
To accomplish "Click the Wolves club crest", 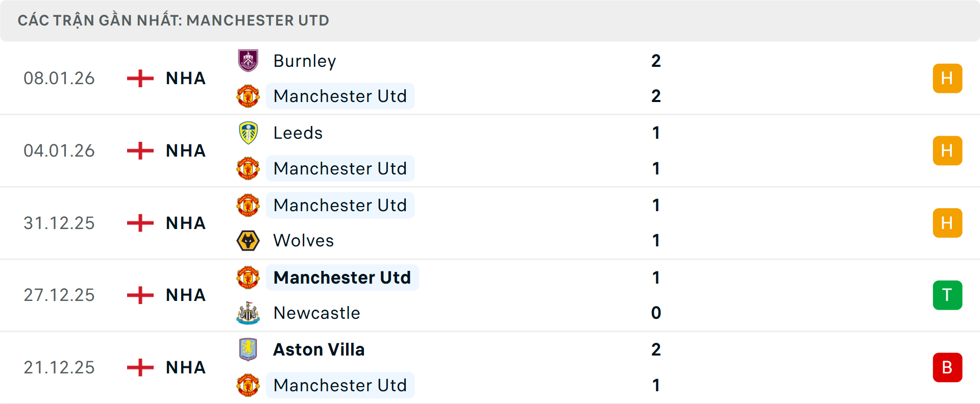I will [x=248, y=240].
